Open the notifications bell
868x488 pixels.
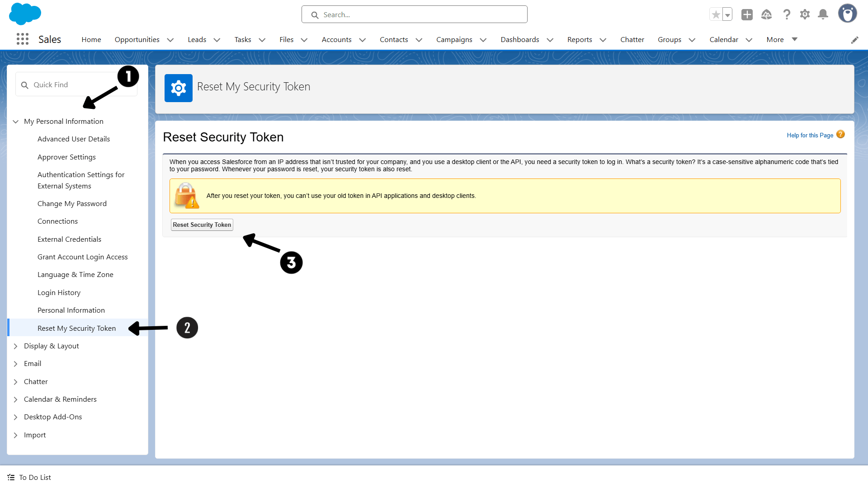coord(823,15)
